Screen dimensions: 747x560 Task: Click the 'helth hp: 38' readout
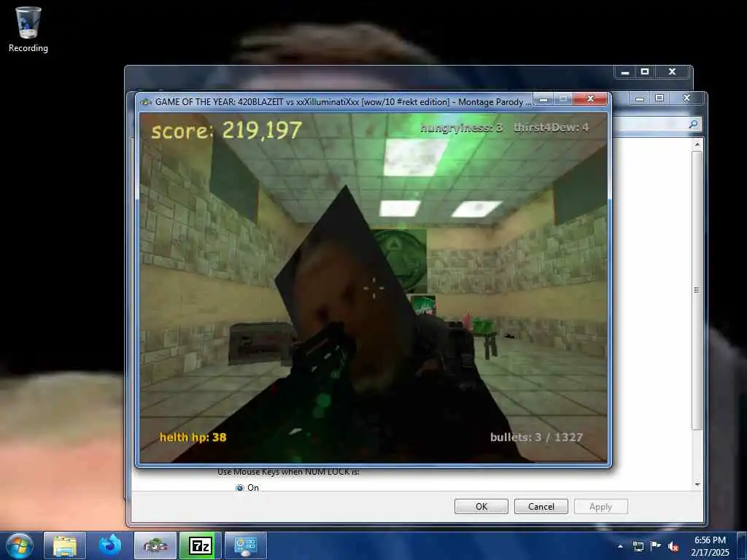click(x=193, y=437)
